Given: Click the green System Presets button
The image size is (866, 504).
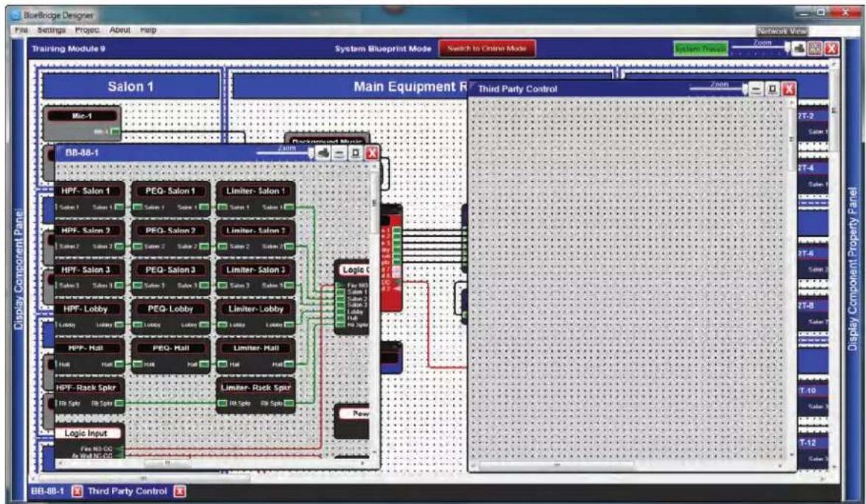Looking at the screenshot, I should click(x=700, y=49).
